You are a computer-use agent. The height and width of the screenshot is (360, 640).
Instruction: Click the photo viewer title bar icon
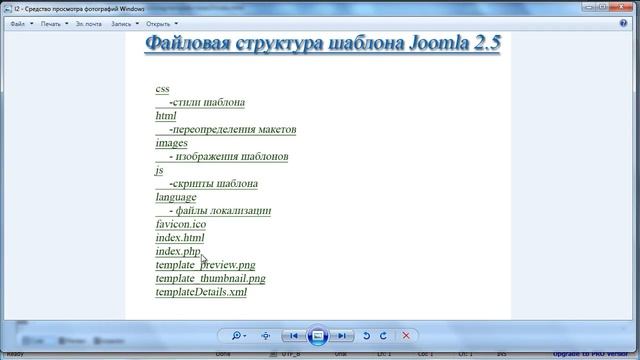click(x=8, y=9)
